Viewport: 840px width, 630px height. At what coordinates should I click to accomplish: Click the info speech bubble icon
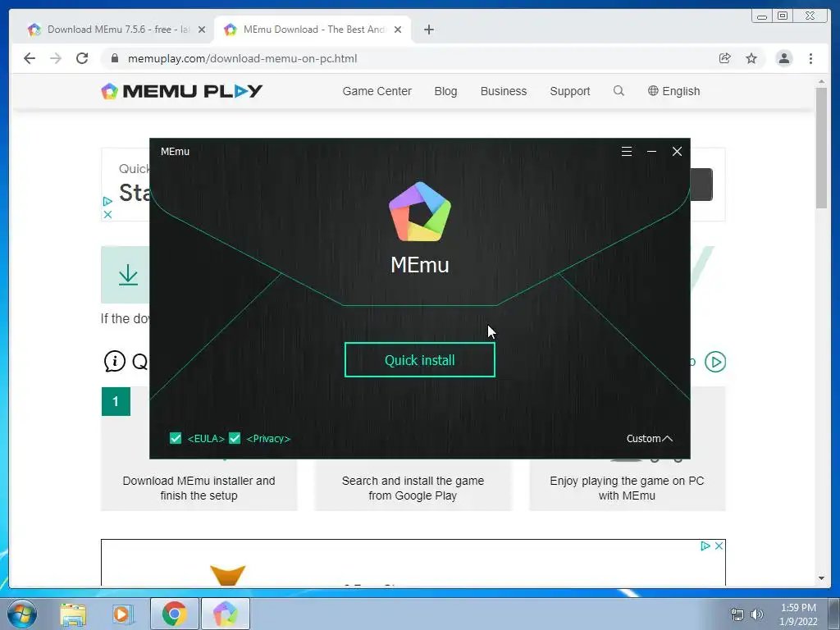[114, 361]
